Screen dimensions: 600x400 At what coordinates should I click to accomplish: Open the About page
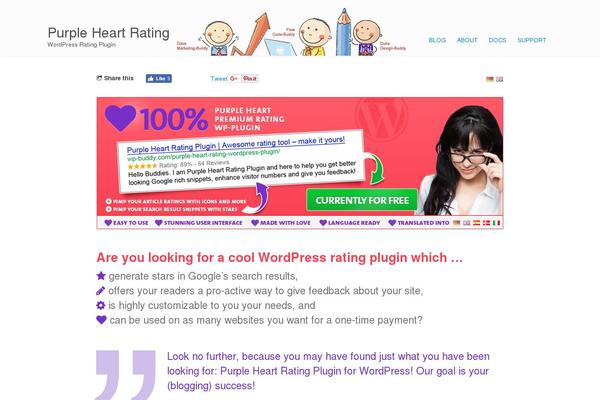click(467, 40)
